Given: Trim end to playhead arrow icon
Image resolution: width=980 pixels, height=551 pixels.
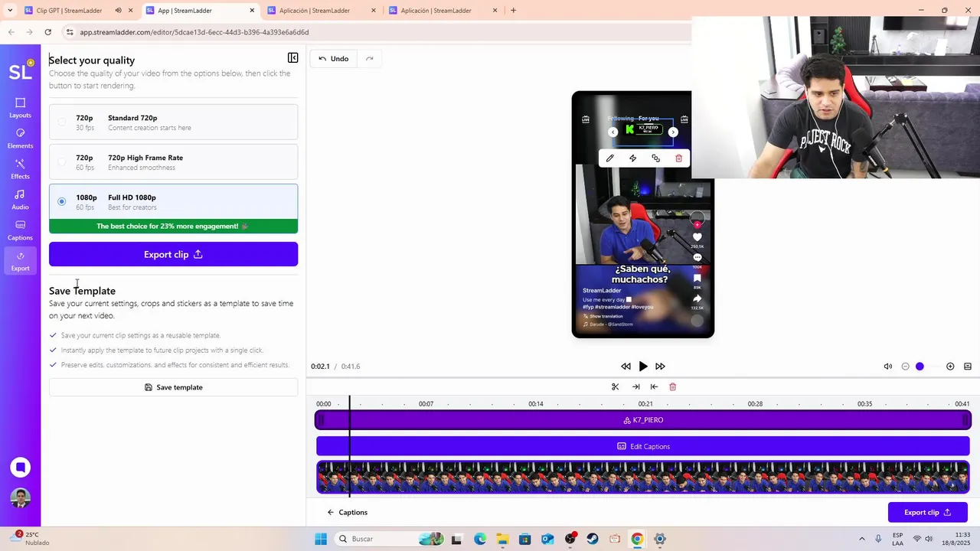Looking at the screenshot, I should (x=635, y=387).
